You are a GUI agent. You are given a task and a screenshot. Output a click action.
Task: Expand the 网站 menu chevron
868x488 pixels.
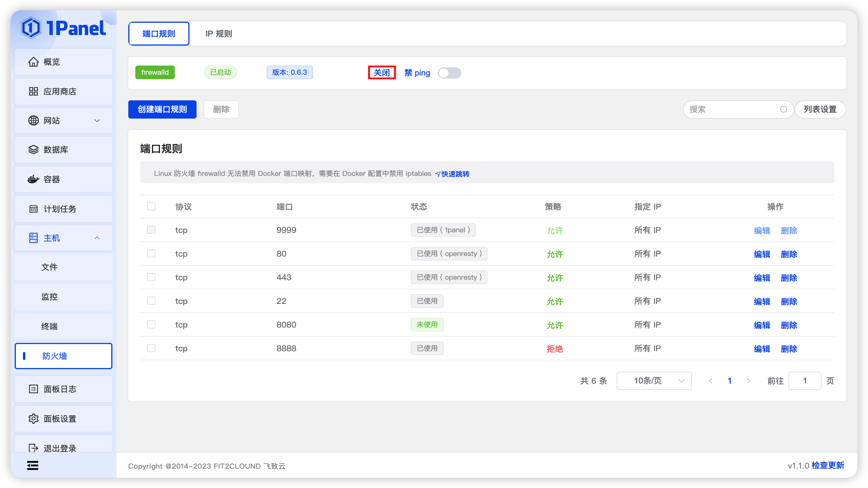[97, 121]
